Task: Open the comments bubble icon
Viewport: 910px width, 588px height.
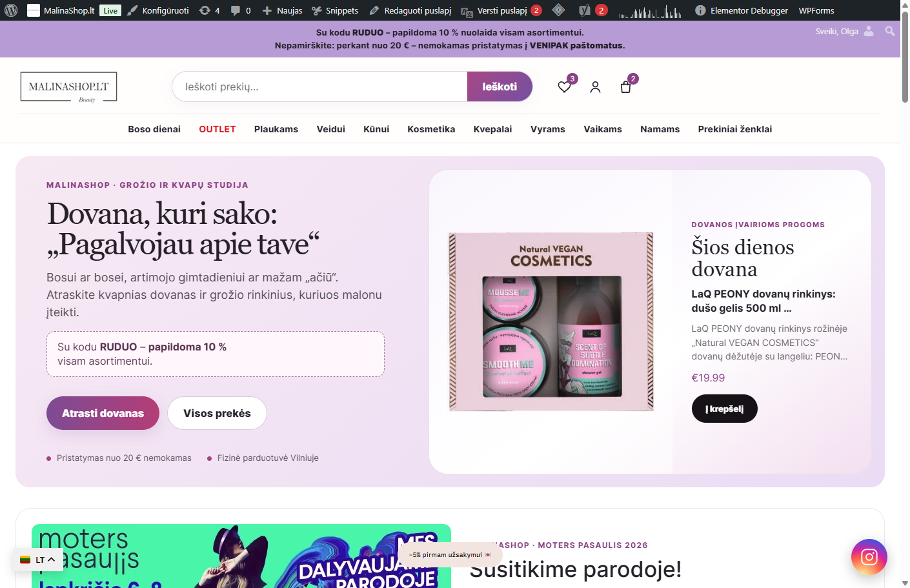Action: point(241,10)
